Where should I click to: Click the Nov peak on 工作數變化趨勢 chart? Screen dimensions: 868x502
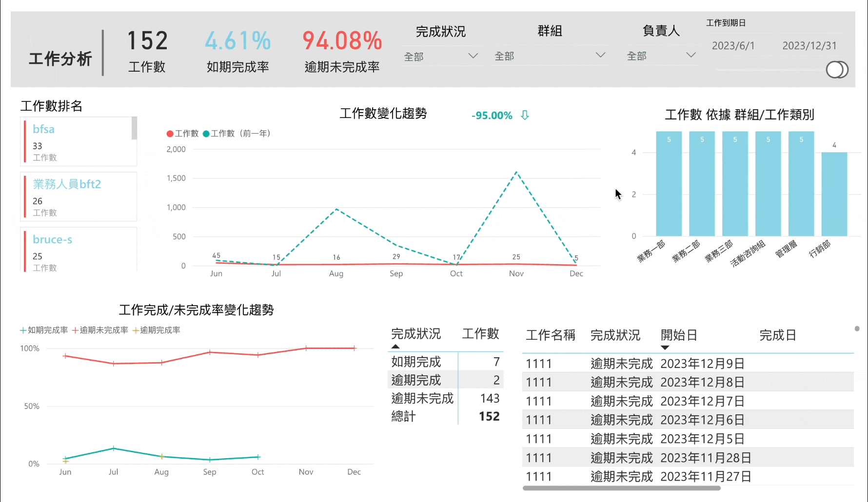pos(516,172)
